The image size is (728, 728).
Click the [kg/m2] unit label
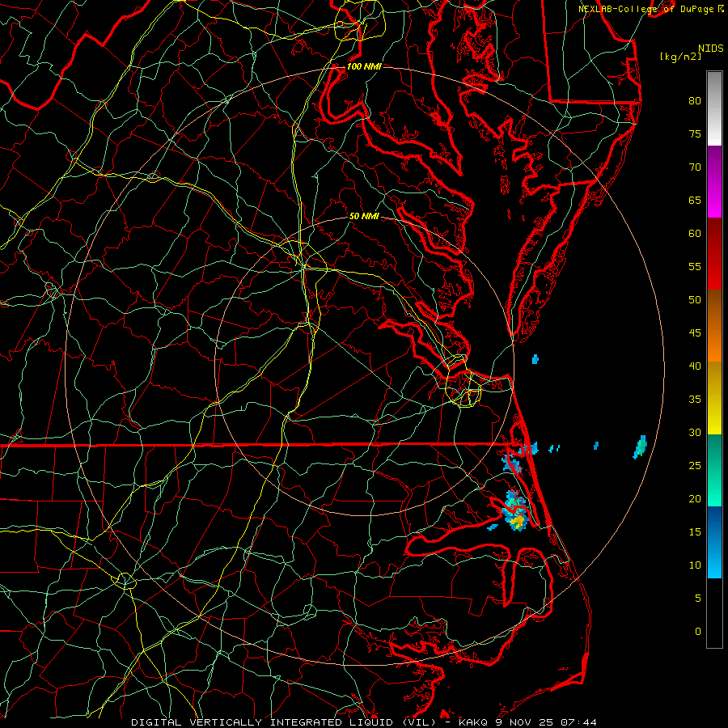pyautogui.click(x=680, y=57)
